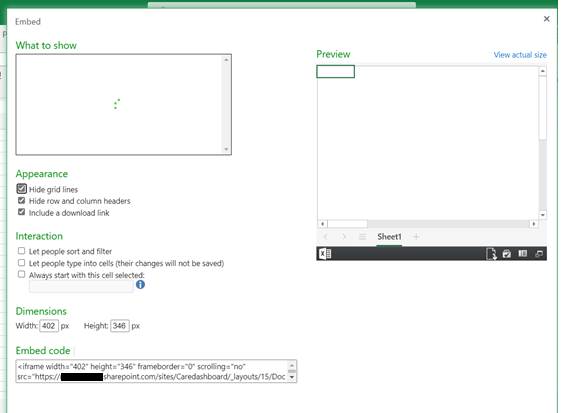The width and height of the screenshot is (561, 413).
Task: Click the Width input field
Action: (x=49, y=326)
